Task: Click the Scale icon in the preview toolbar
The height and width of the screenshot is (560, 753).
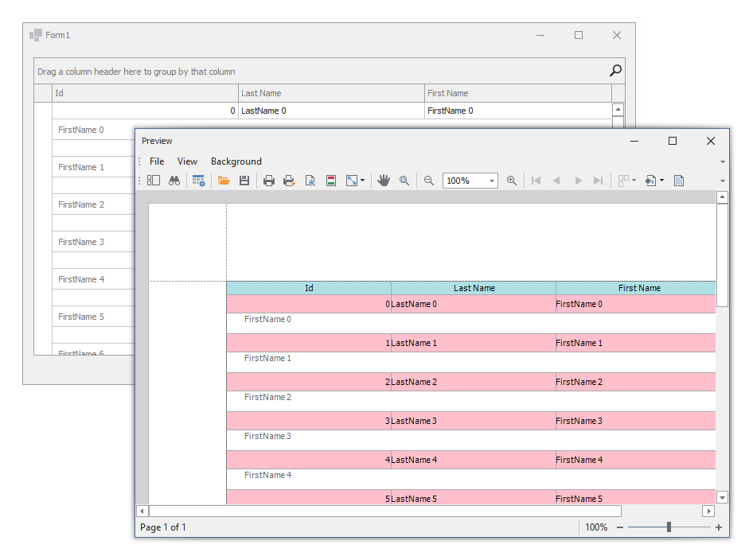Action: coord(352,181)
